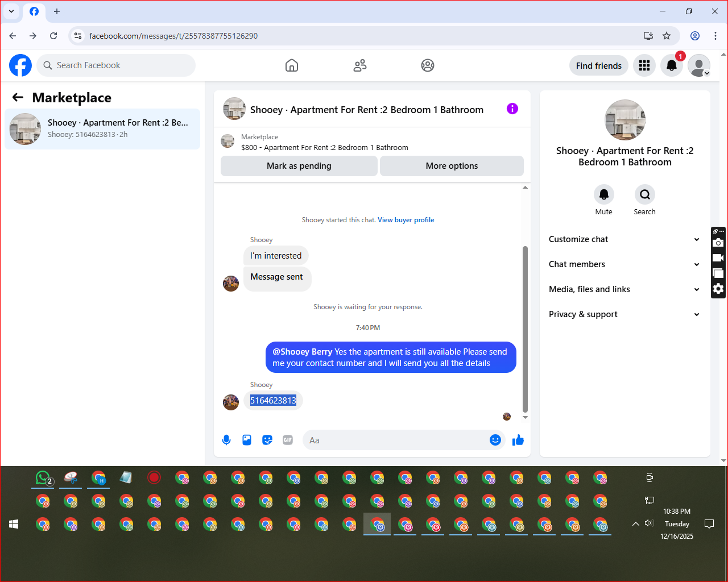Open the Facebook Home icon
Screen dimensions: 728x582
click(x=292, y=65)
